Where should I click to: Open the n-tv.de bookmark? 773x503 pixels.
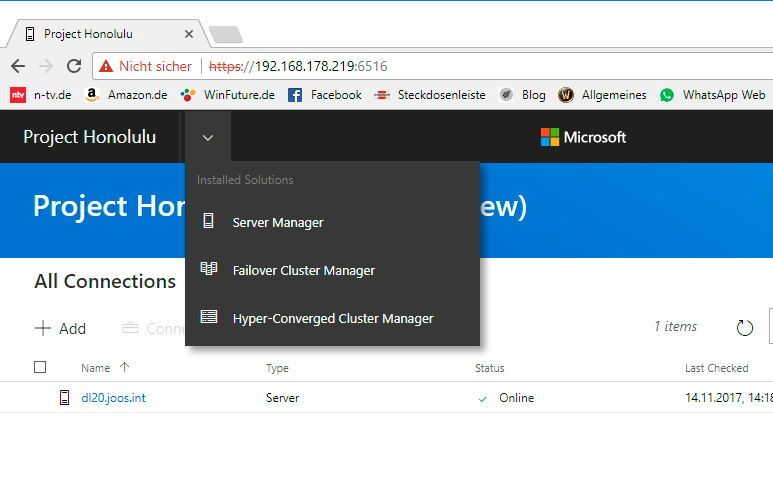click(41, 95)
